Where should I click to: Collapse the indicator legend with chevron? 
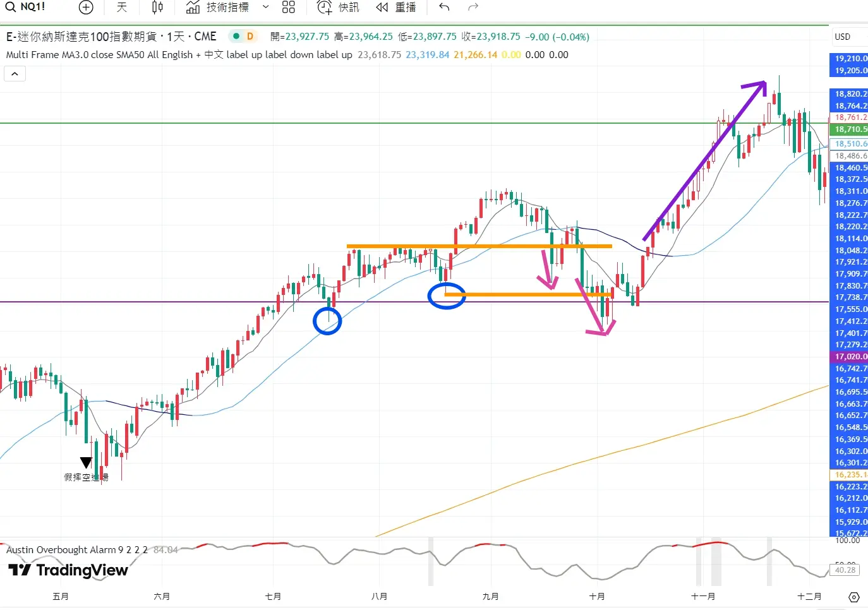tap(15, 74)
